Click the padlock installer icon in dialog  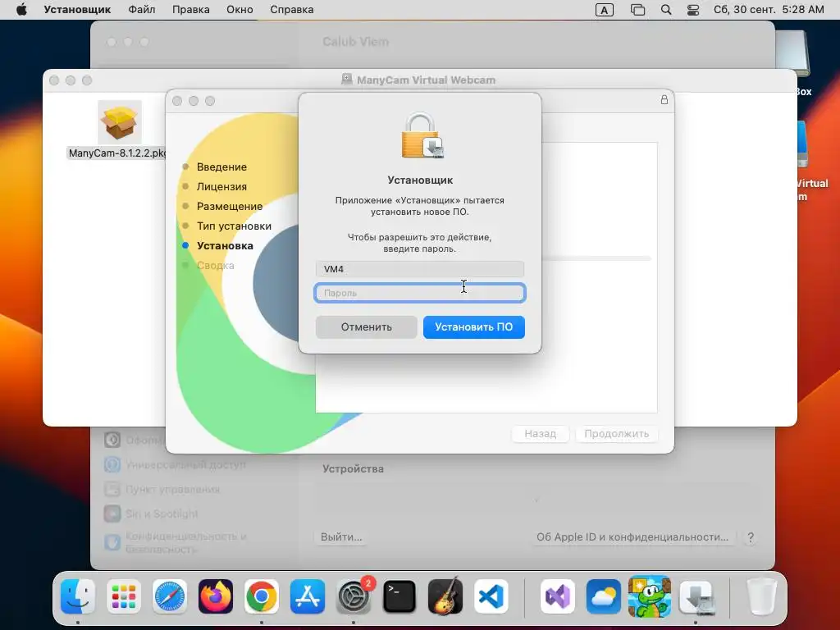click(x=422, y=135)
